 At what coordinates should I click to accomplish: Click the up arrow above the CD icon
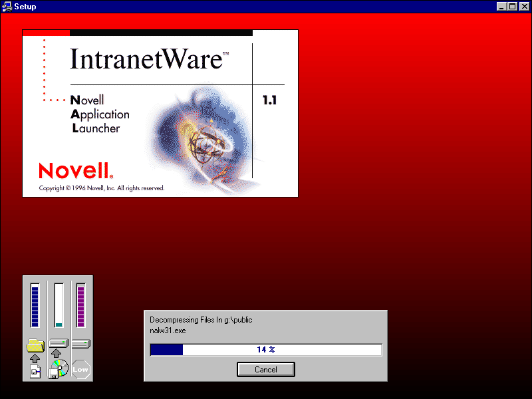[57, 353]
